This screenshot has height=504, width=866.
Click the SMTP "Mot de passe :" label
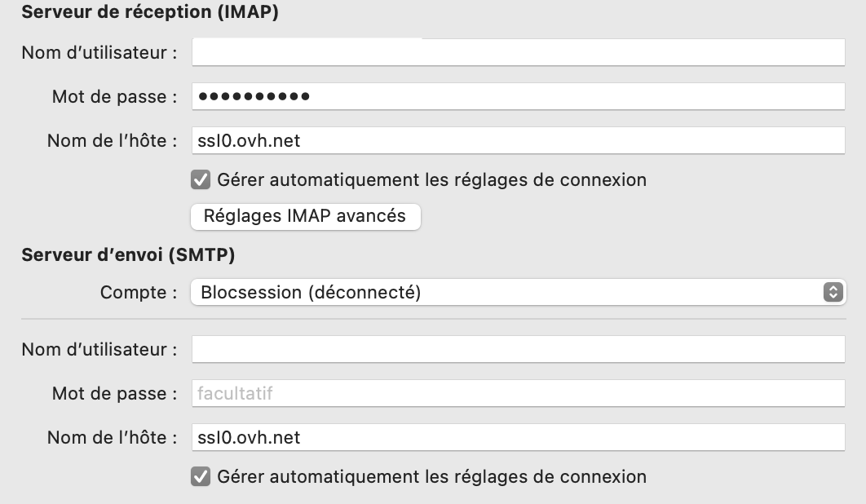115,394
